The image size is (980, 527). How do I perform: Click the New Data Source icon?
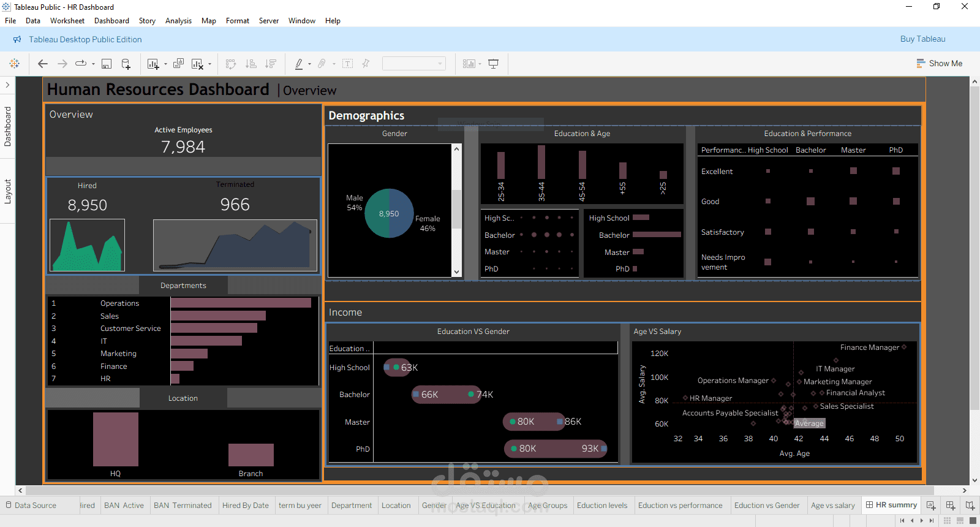point(126,64)
